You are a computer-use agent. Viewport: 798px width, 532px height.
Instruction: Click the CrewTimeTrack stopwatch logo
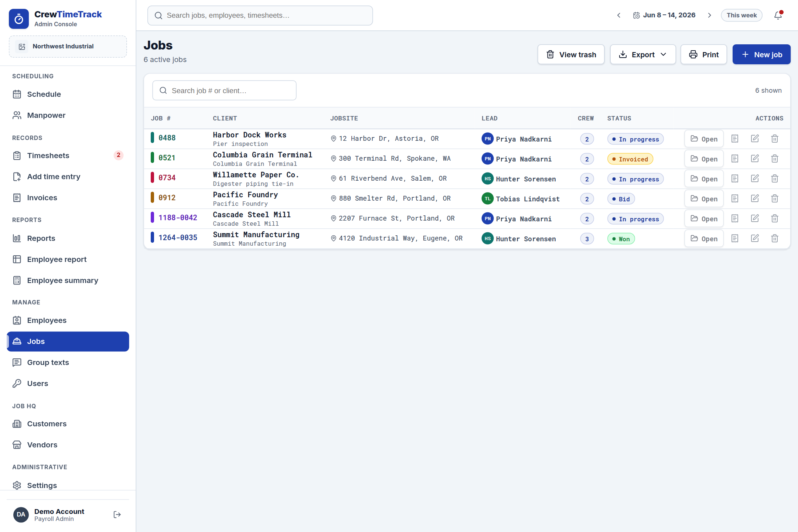tap(19, 19)
